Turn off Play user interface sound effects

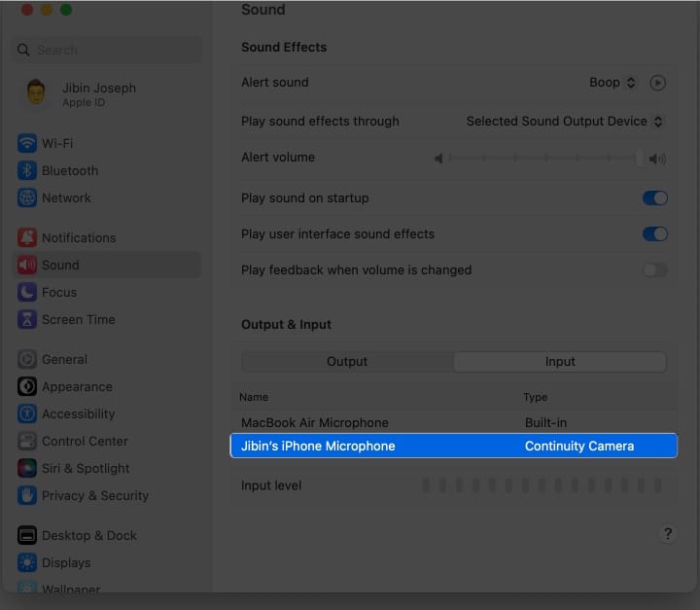(655, 233)
